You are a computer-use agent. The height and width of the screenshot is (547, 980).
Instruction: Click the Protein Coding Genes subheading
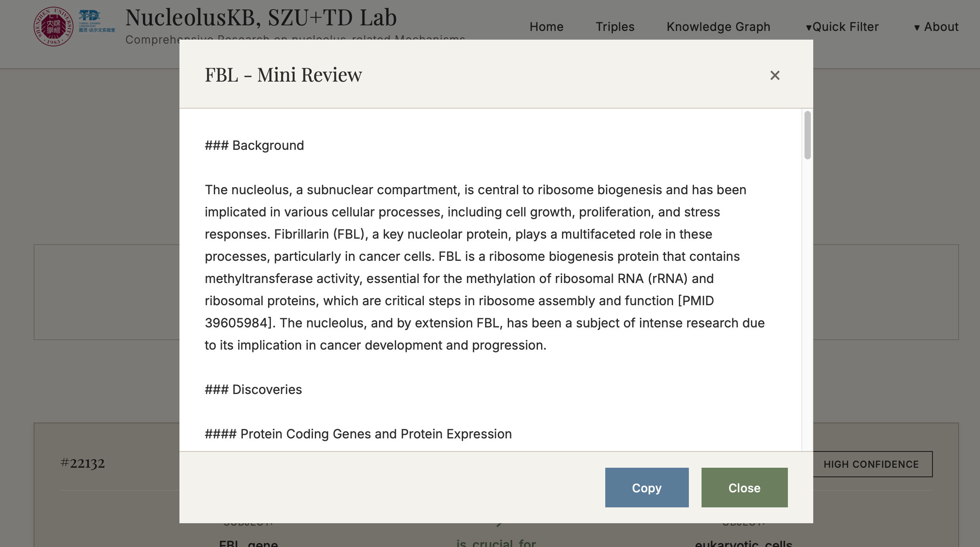pos(358,434)
